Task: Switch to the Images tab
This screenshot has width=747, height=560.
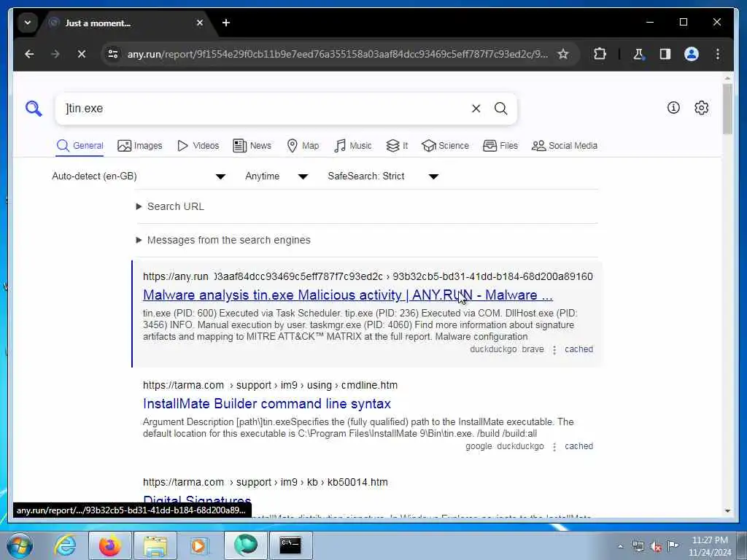Action: point(140,146)
